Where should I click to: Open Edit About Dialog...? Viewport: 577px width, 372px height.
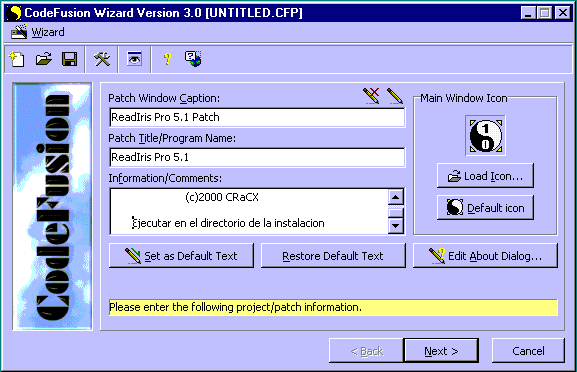[x=485, y=255]
